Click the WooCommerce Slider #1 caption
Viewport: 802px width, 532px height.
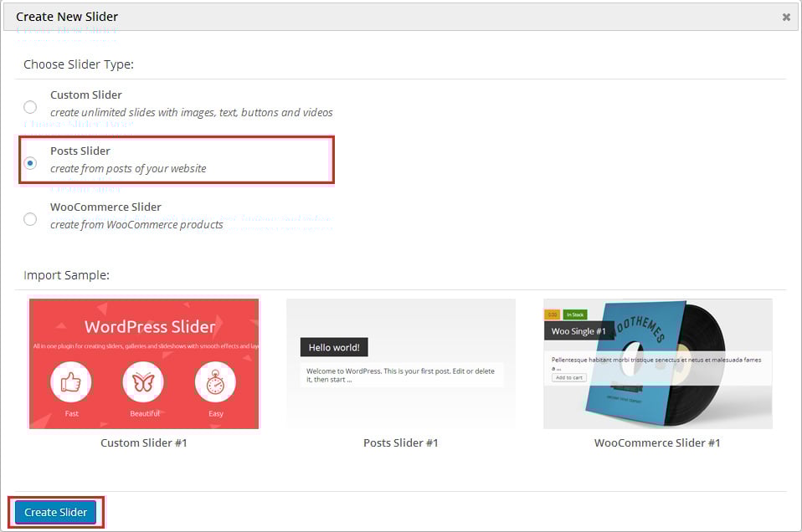coord(657,442)
